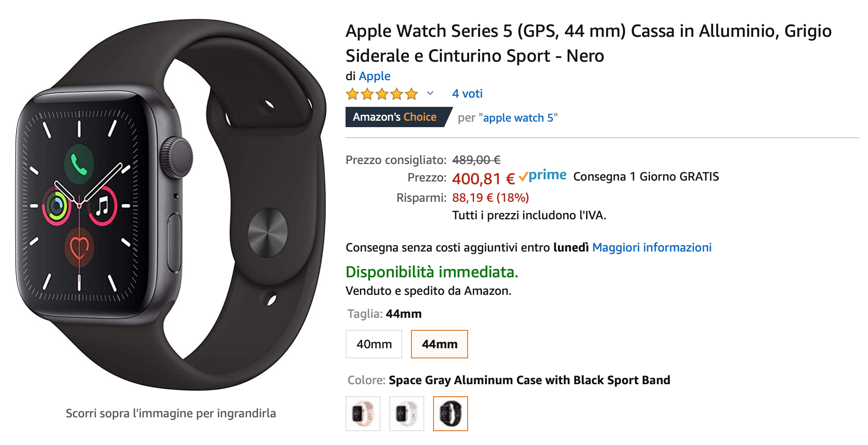Open the Apple brand page
868x445 pixels.
[375, 76]
